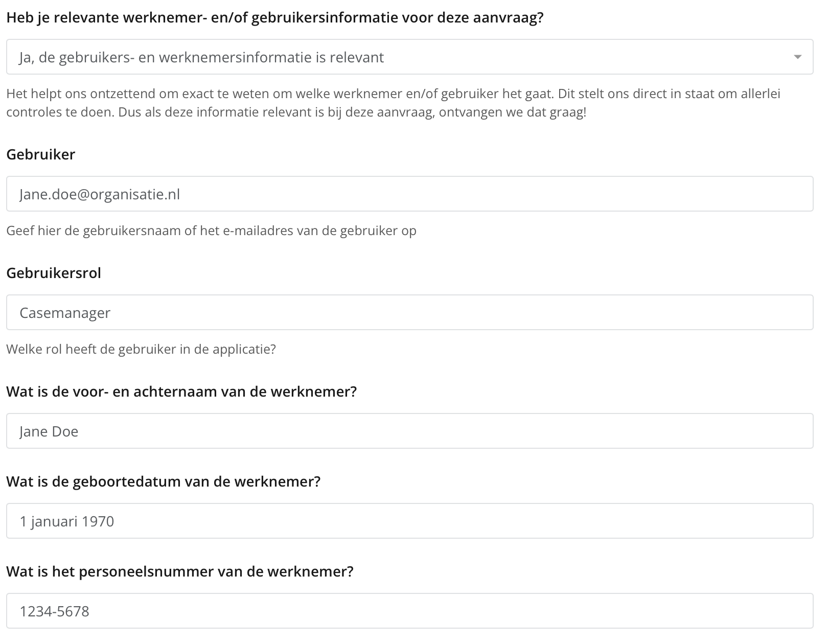The width and height of the screenshot is (828, 644).
Task: Click the 'Wat is de voor- en achternaam' label
Action: [x=181, y=392]
